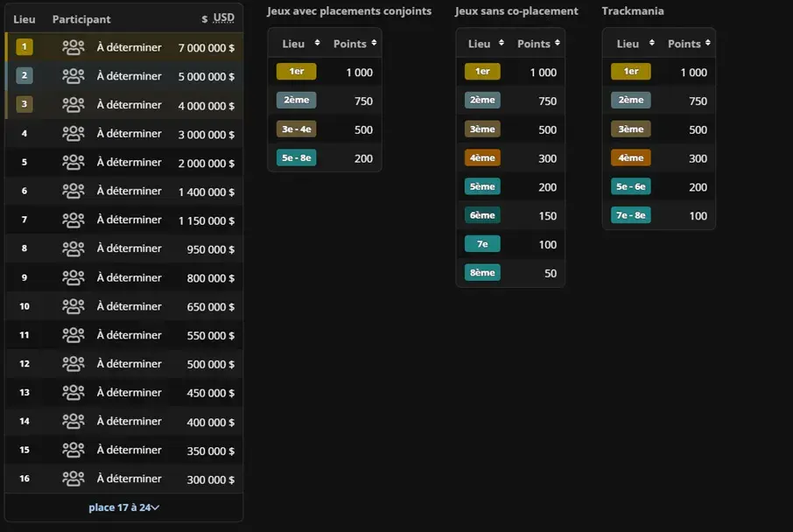Sort Trackmania table by Points
793x532 pixels.
point(689,44)
